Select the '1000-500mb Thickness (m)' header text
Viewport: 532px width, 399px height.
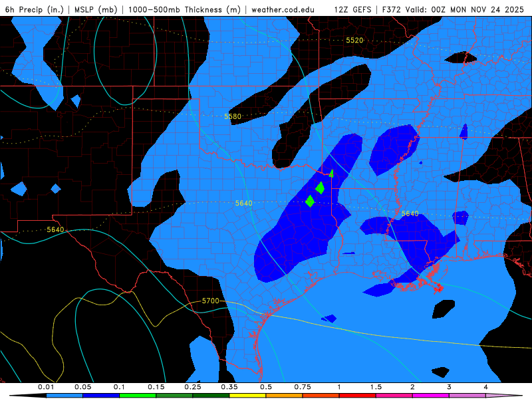184,9
